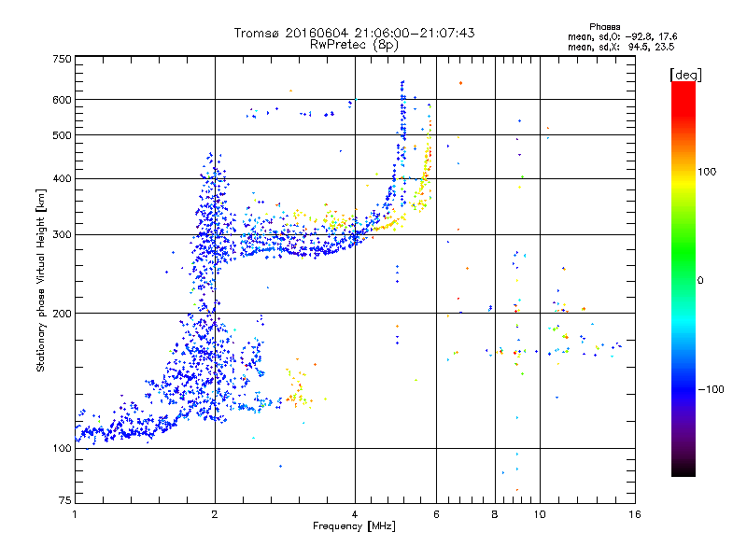747x560 pixels.
Task: Click the 100 tick label on height axis
Action: tap(62, 449)
